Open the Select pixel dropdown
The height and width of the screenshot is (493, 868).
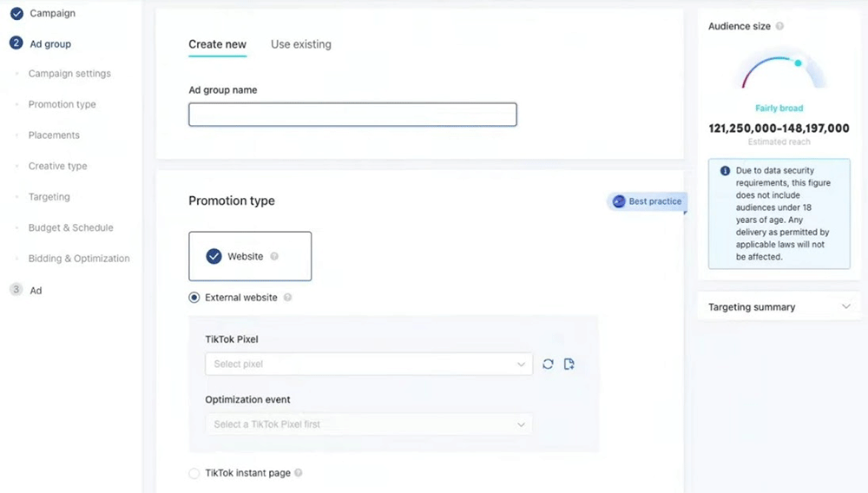click(x=369, y=364)
